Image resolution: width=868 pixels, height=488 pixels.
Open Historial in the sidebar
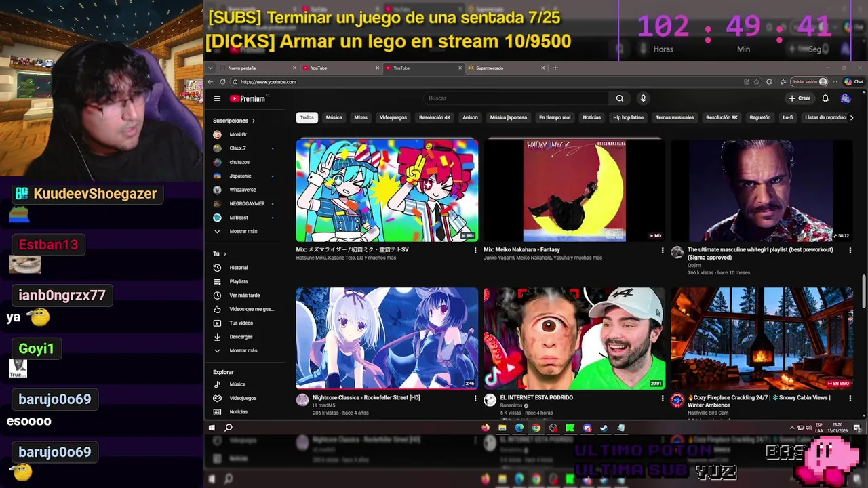(x=238, y=268)
